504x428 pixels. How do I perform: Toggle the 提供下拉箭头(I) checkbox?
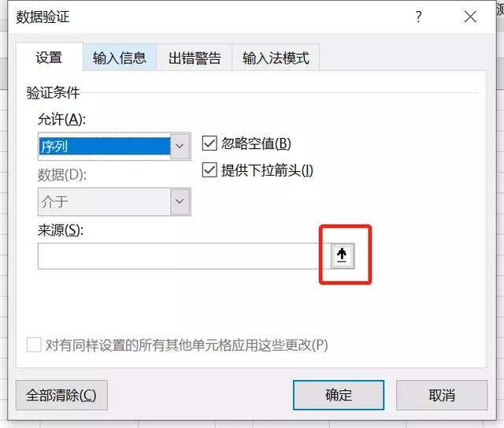coord(209,170)
